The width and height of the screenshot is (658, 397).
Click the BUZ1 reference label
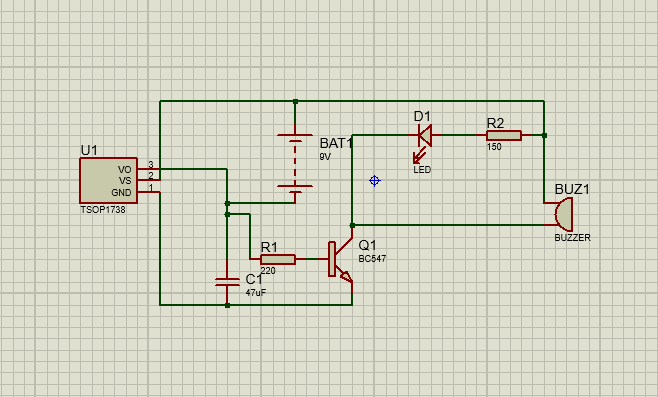(572, 189)
